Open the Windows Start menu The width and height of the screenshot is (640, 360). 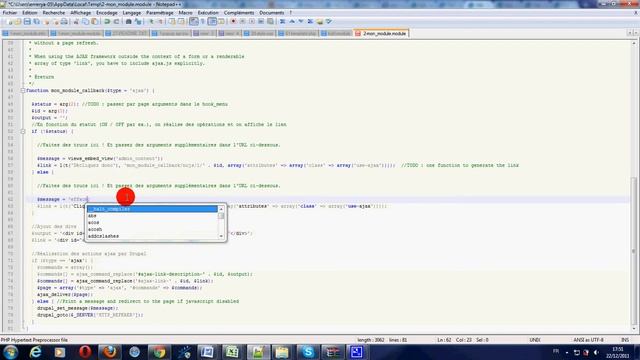pyautogui.click(x=11, y=352)
